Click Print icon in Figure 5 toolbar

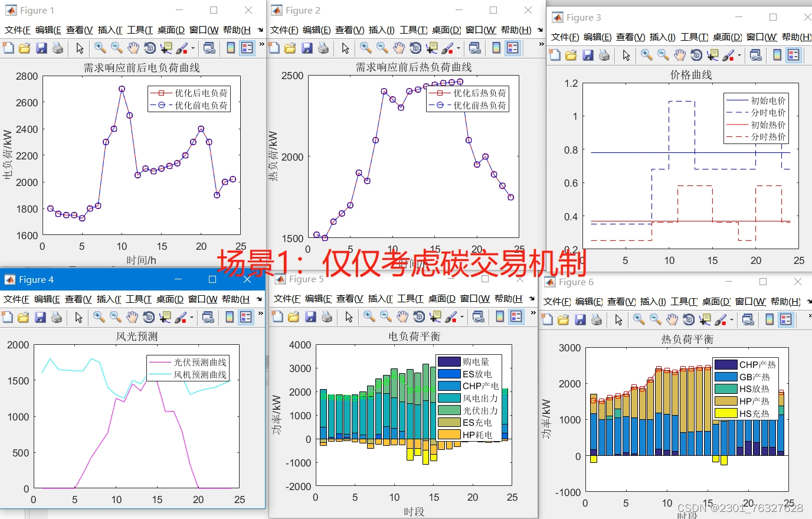[327, 317]
